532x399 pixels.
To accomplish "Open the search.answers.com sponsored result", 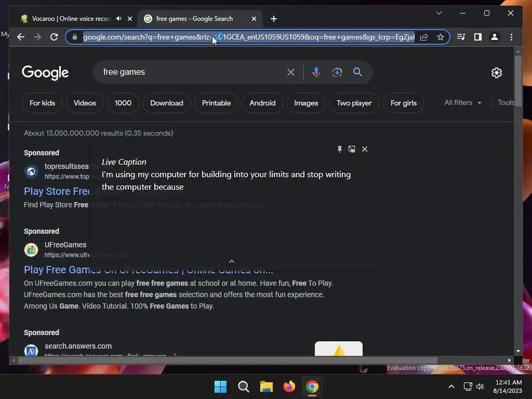I will pos(78,346).
